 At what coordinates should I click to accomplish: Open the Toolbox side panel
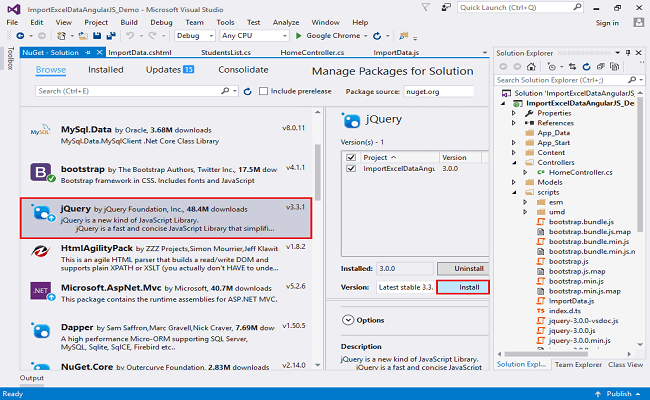coord(11,58)
